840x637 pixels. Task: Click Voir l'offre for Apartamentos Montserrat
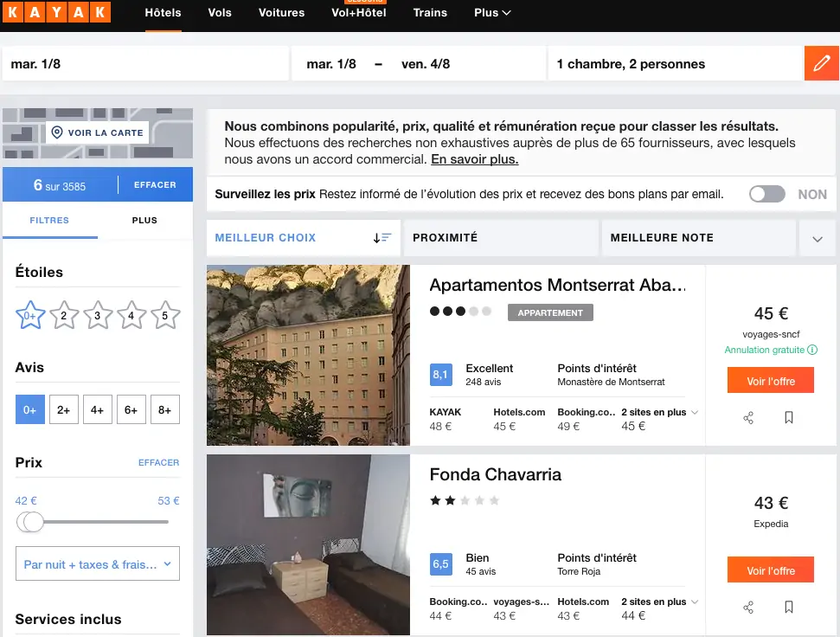pyautogui.click(x=771, y=380)
